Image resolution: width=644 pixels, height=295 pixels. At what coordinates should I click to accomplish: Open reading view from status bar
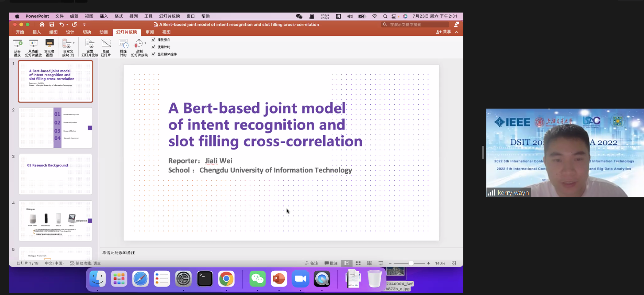coord(370,263)
